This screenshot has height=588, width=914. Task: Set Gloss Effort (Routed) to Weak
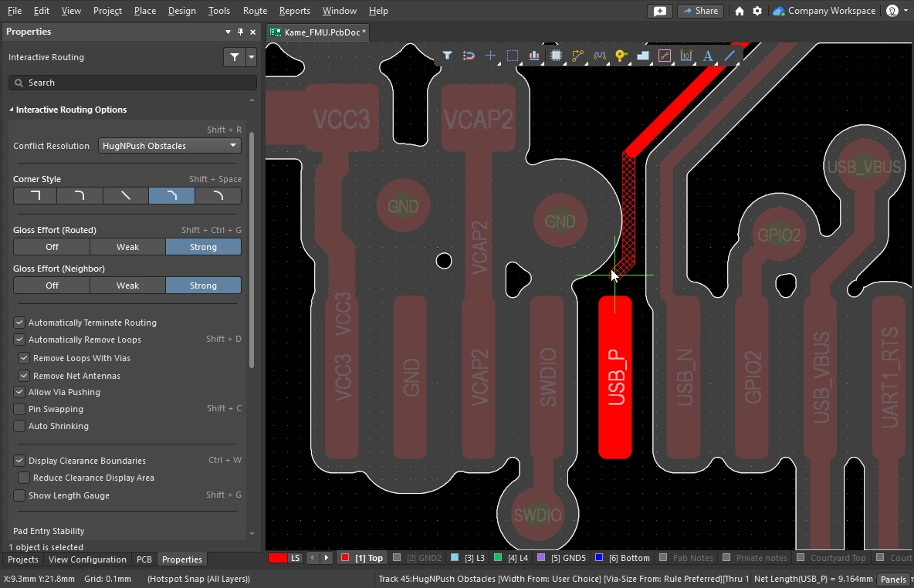click(127, 247)
